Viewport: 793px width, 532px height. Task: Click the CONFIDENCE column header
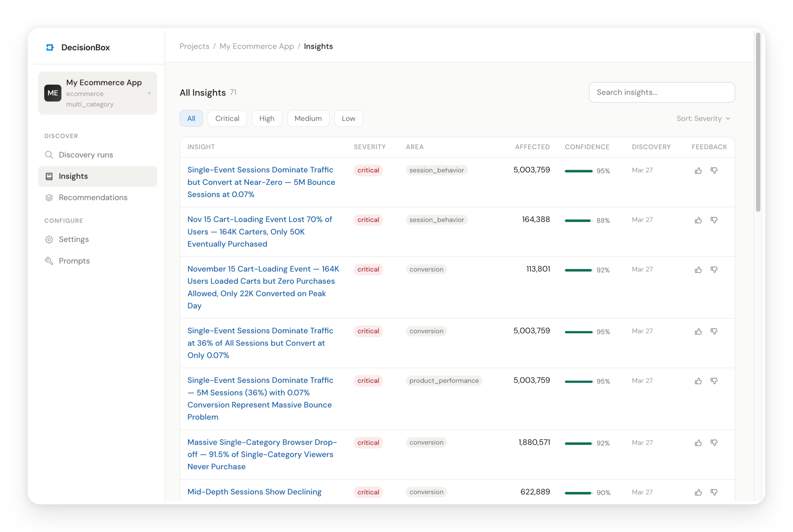587,147
